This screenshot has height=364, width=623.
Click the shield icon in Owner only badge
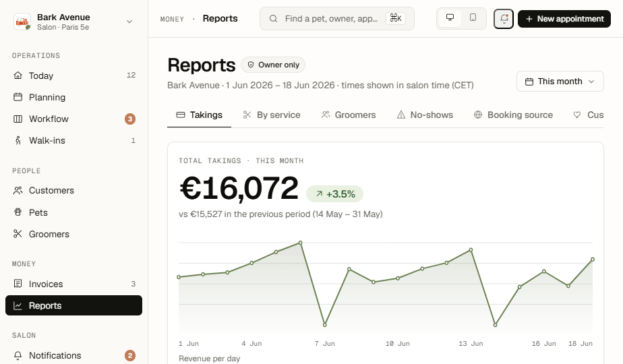(x=251, y=65)
